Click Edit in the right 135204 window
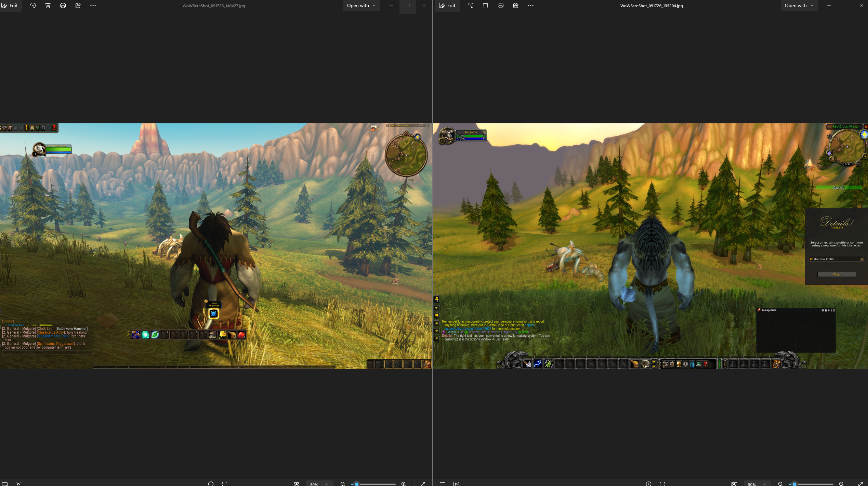The width and height of the screenshot is (868, 486). coord(447,5)
